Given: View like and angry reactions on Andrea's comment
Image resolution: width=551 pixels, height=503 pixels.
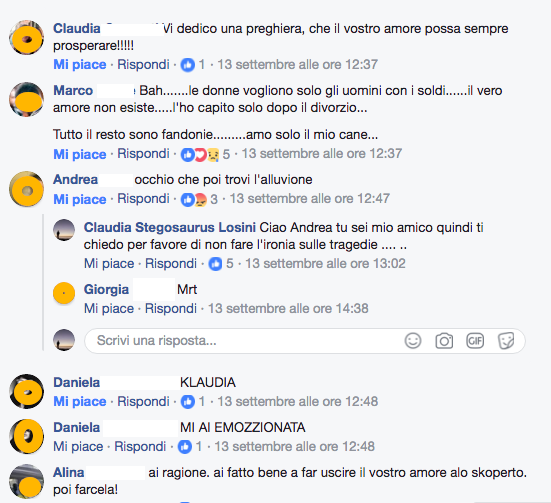Looking at the screenshot, I should tap(194, 199).
